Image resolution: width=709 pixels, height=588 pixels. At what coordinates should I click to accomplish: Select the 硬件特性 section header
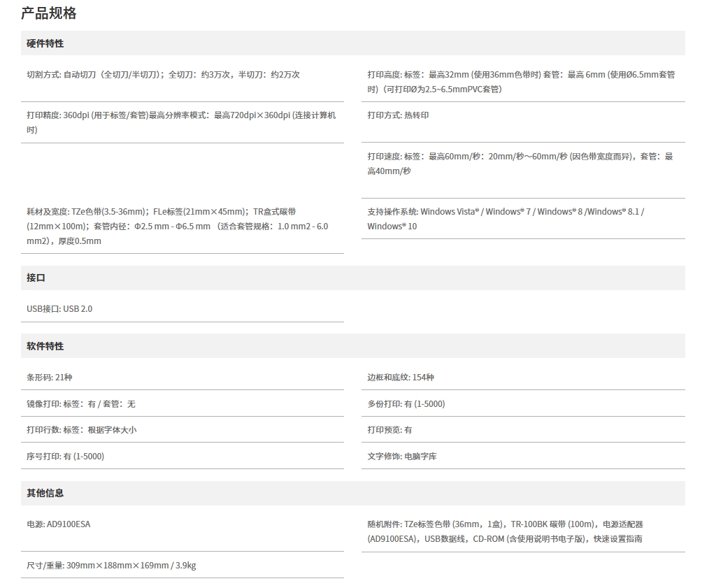(x=352, y=43)
